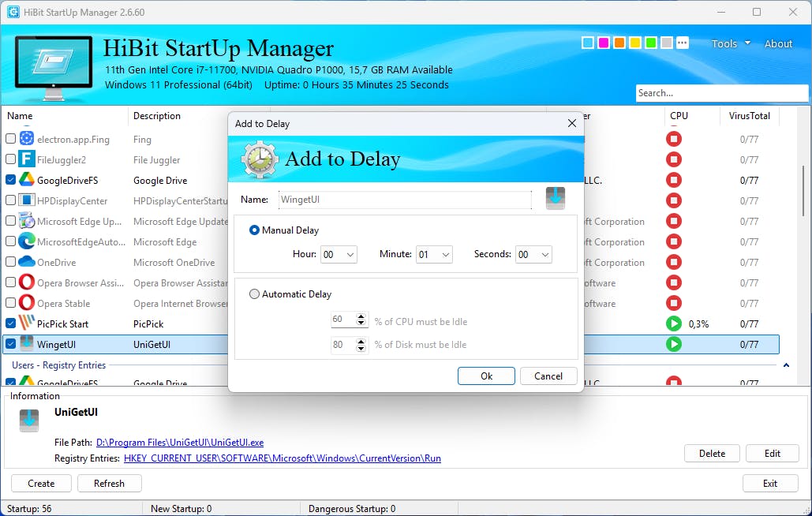Decrease the Disk idle percentage with the down arrow
Screen dimensions: 812x516
(x=361, y=348)
